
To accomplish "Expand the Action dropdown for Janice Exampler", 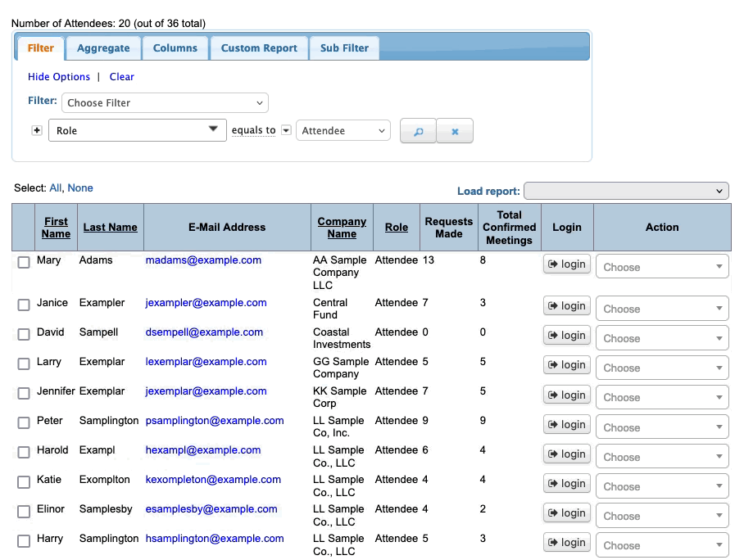I will click(x=662, y=309).
